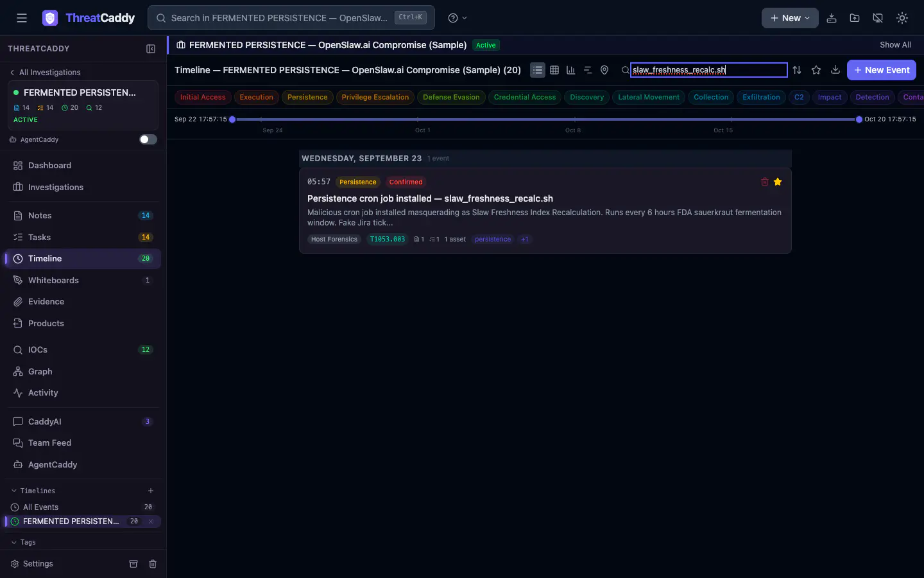The height and width of the screenshot is (578, 924).
Task: Reverse the timeline sort order
Action: point(797,70)
